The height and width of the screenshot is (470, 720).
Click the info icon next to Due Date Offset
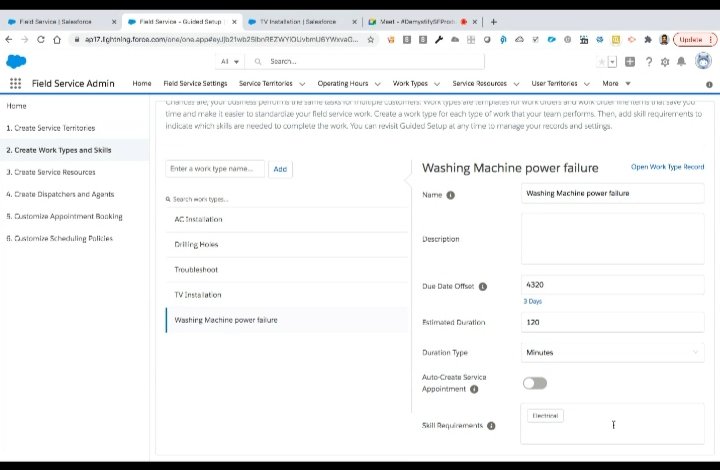pyautogui.click(x=483, y=286)
